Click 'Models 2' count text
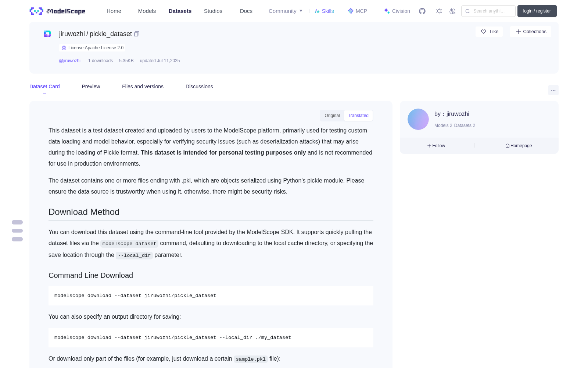 (x=443, y=125)
